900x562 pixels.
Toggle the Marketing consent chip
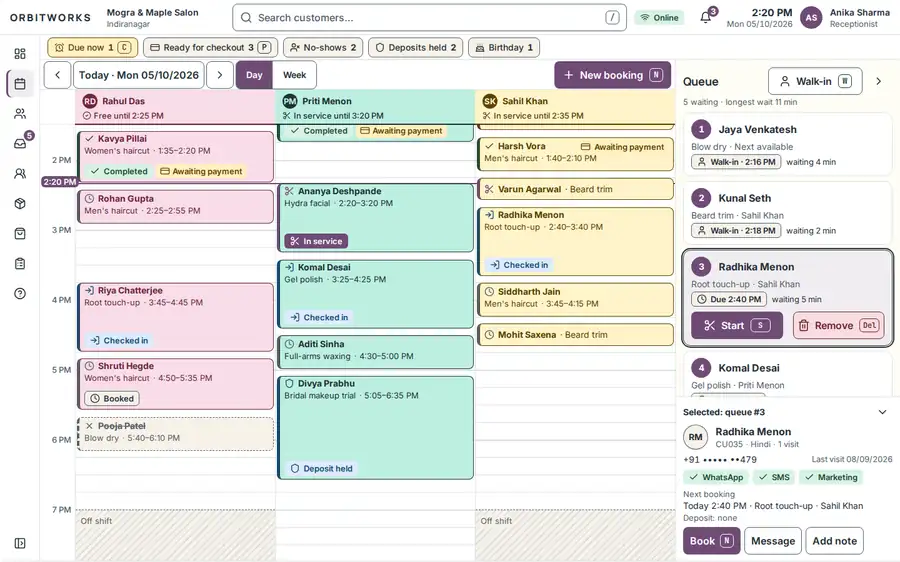point(831,477)
